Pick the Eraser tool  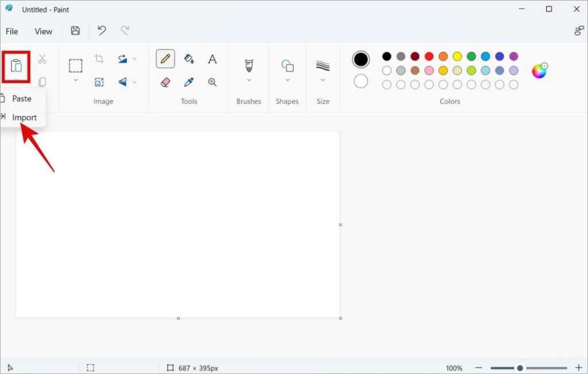pyautogui.click(x=165, y=82)
